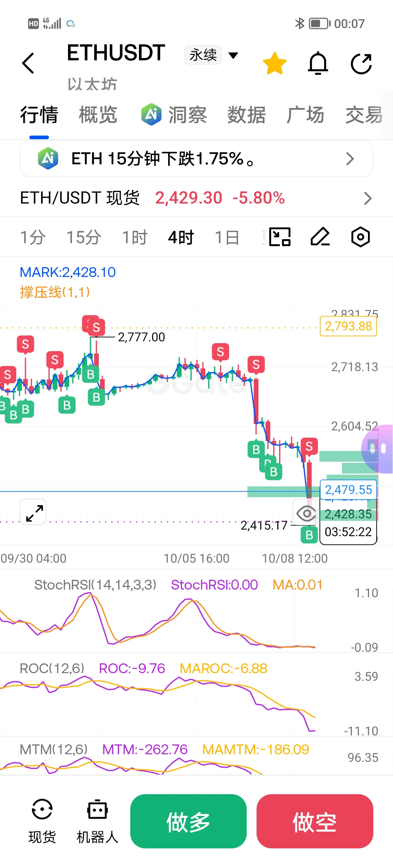Tap the red 做空 short button

click(315, 821)
